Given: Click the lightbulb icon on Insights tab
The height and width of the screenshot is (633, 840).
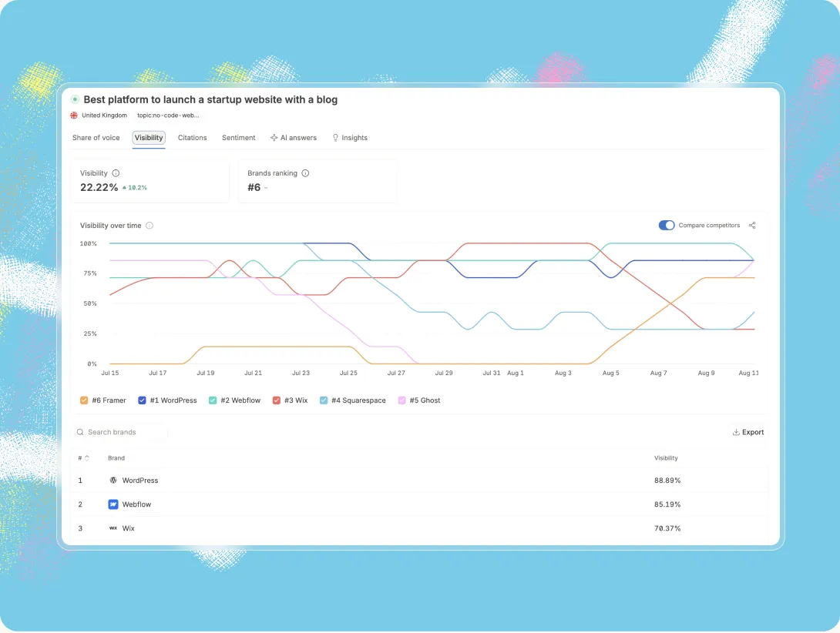Looking at the screenshot, I should click(x=335, y=138).
